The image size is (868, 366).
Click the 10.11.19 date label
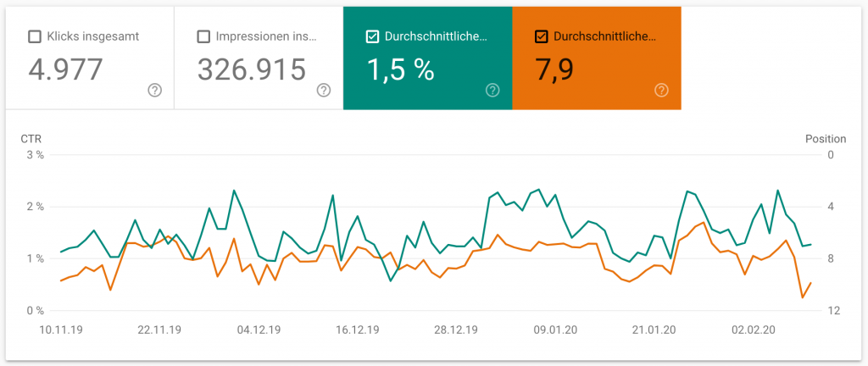[61, 330]
